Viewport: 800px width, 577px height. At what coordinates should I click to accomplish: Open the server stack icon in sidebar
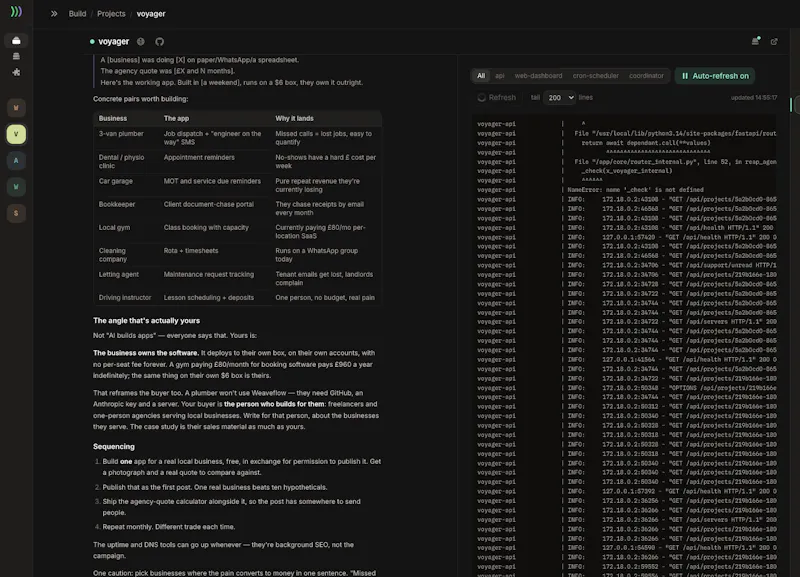coord(16,56)
